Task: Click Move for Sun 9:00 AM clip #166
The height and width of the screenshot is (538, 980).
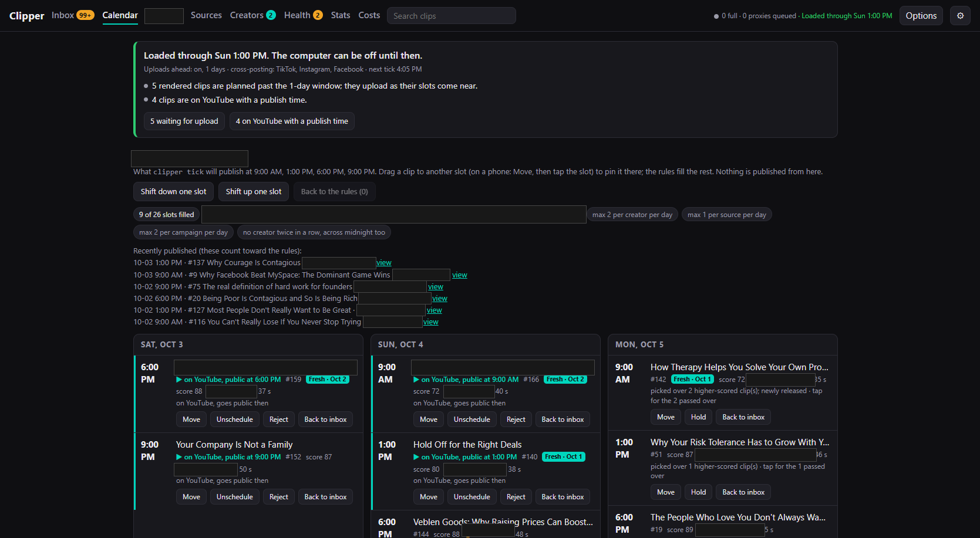Action: click(429, 419)
